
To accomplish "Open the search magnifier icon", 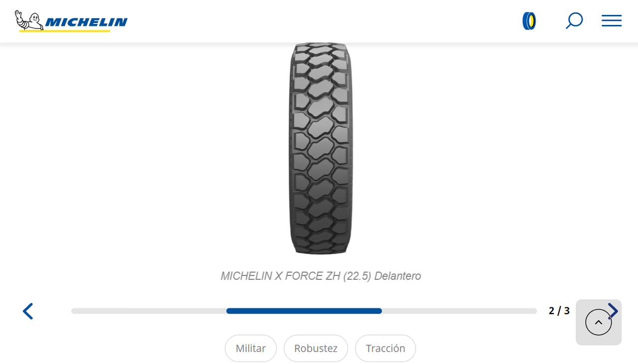I will 574,21.
